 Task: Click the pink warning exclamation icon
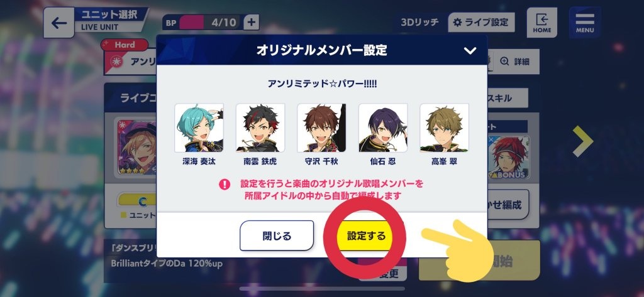[225, 184]
